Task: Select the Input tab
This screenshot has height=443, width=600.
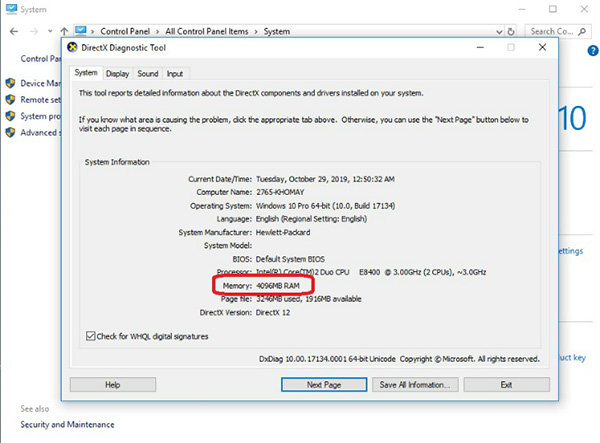Action: pyautogui.click(x=175, y=73)
